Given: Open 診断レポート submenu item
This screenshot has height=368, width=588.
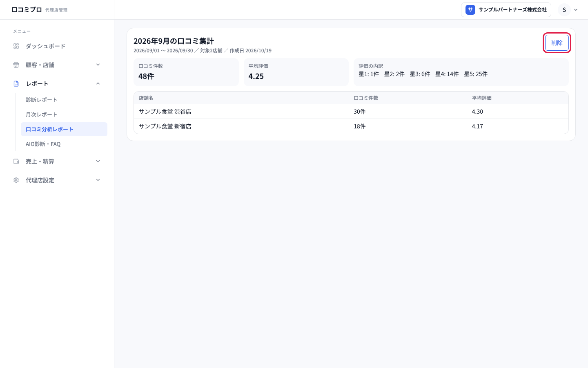Looking at the screenshot, I should pyautogui.click(x=64, y=100).
